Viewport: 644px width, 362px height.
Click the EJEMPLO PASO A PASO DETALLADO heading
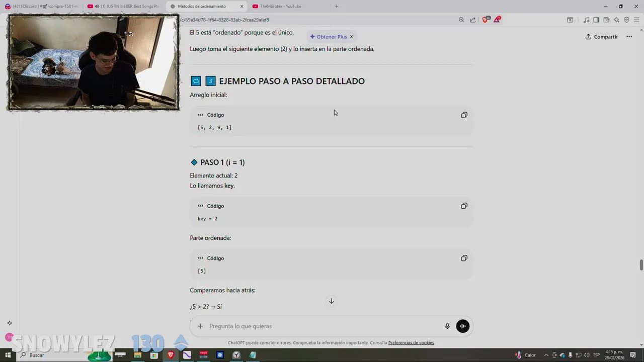coord(292,81)
